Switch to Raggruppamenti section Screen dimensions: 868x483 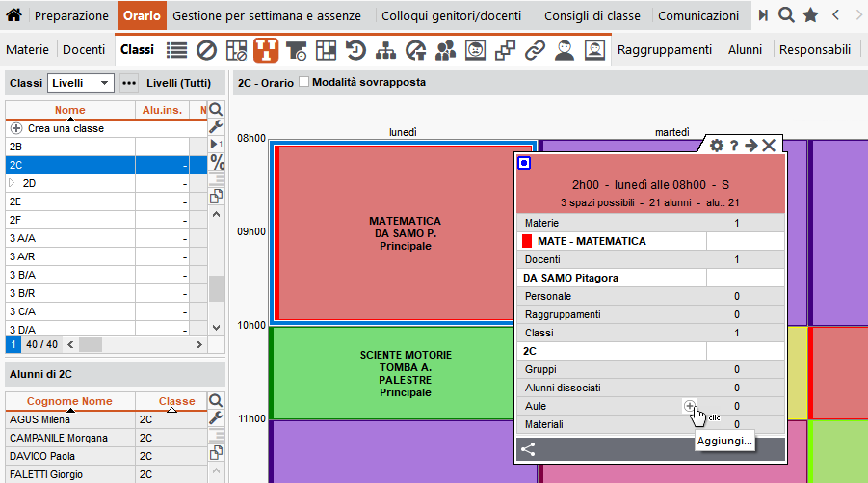pyautogui.click(x=665, y=50)
